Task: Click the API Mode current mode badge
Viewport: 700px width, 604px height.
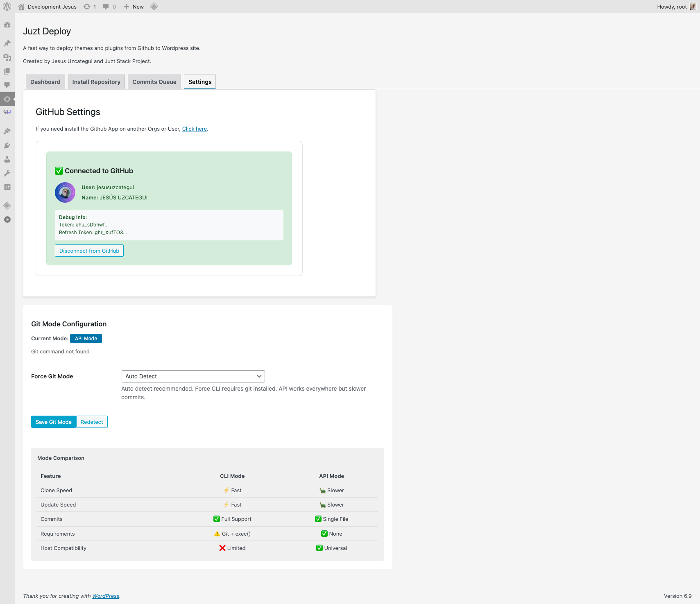Action: tap(86, 339)
